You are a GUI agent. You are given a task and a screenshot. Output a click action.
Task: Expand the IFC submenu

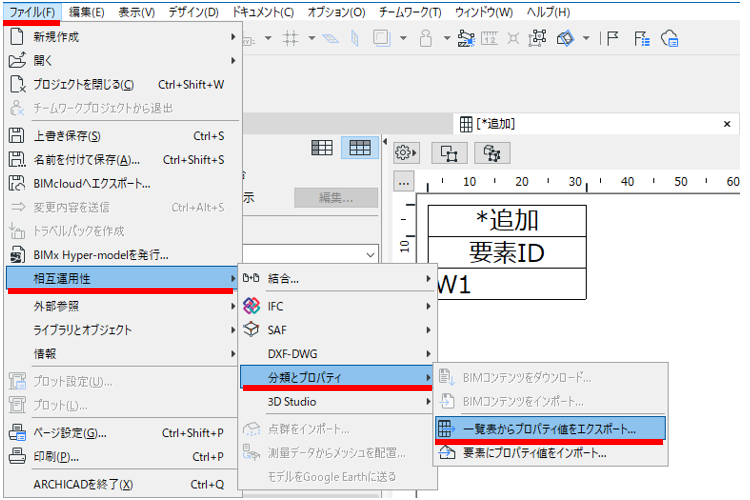click(337, 306)
